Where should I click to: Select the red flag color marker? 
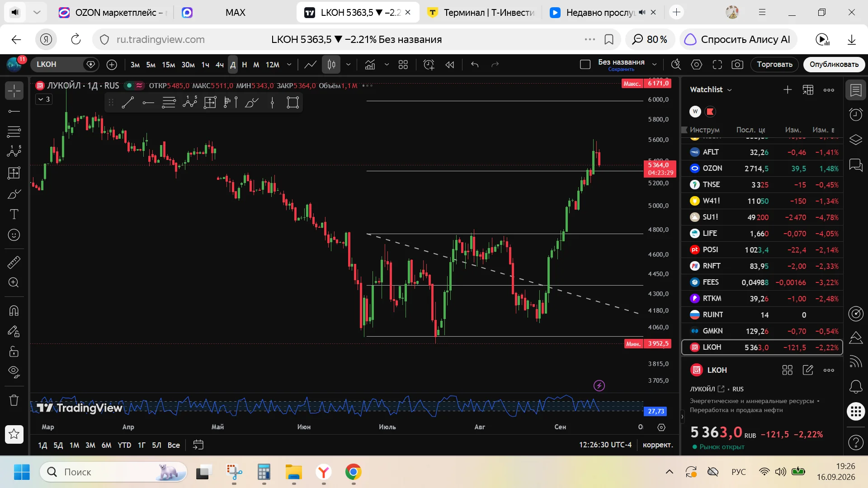tap(710, 112)
